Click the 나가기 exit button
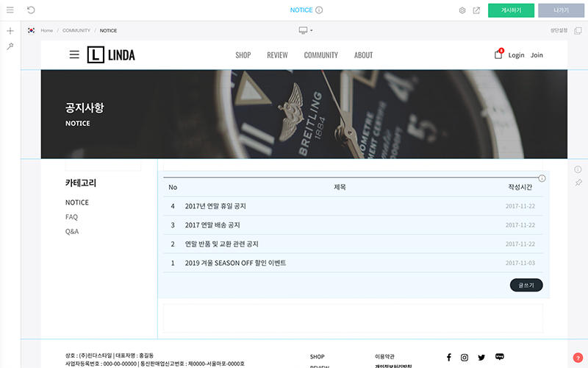The image size is (588, 368). pyautogui.click(x=561, y=10)
